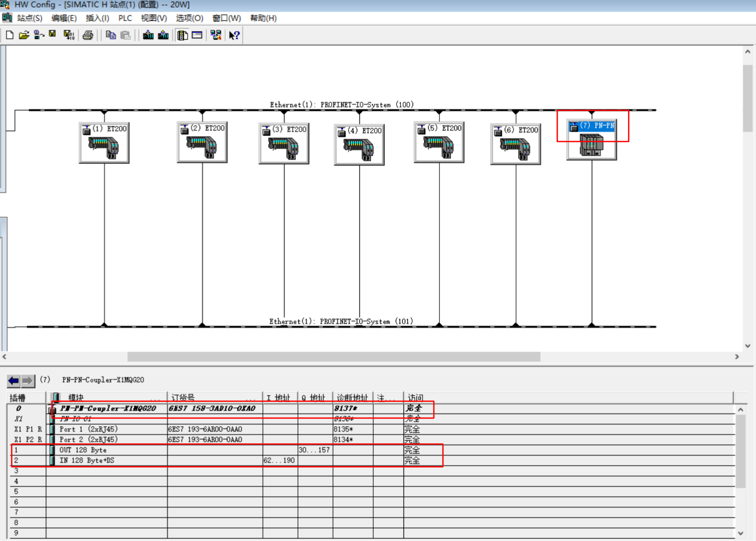Save the configuration with the Save icon
The image size is (756, 541).
53,35
